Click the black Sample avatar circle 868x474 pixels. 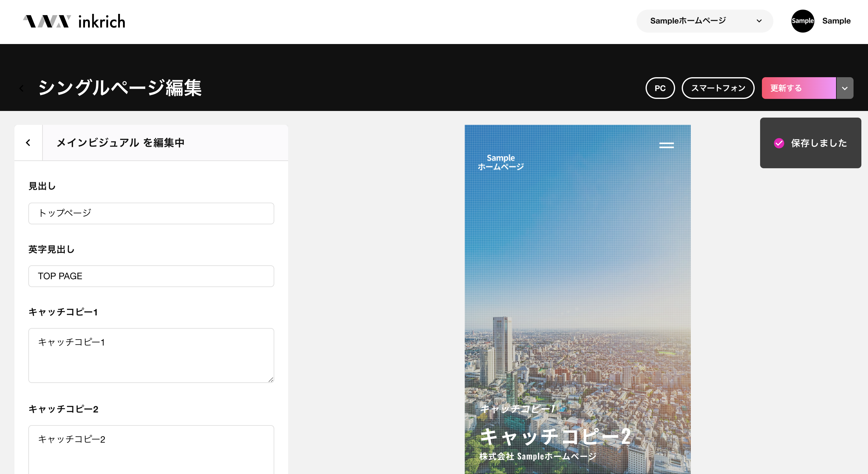(x=803, y=21)
